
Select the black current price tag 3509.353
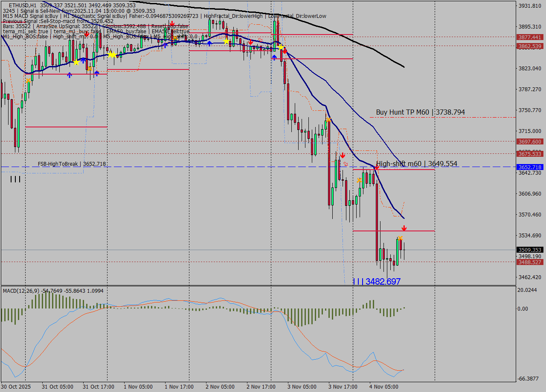tap(529, 250)
